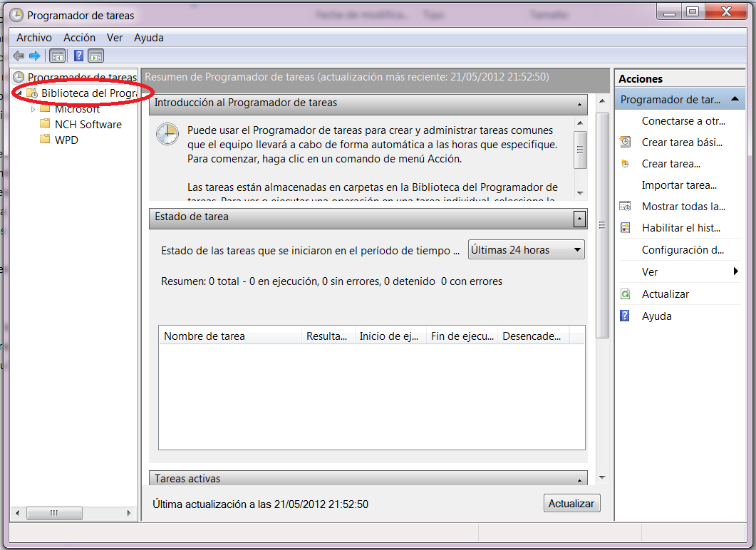This screenshot has height=550, width=756.
Task: Click the green Actualizar icon in Acciones
Action: click(625, 294)
